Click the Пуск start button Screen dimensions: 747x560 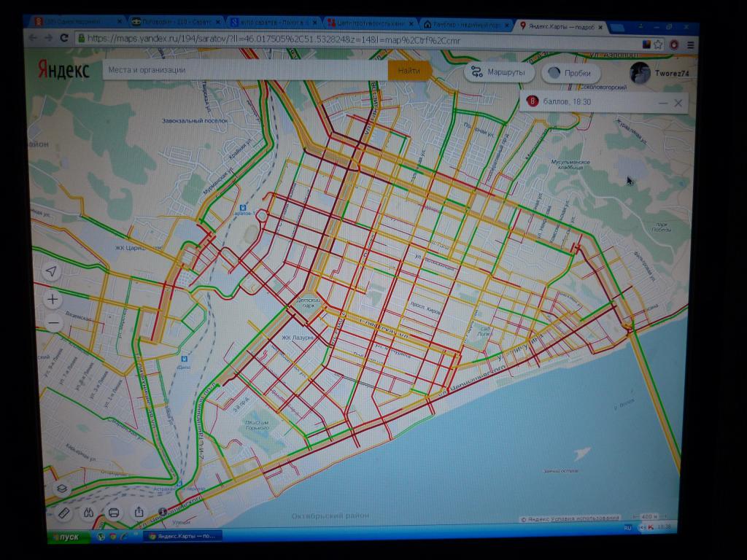(69, 537)
